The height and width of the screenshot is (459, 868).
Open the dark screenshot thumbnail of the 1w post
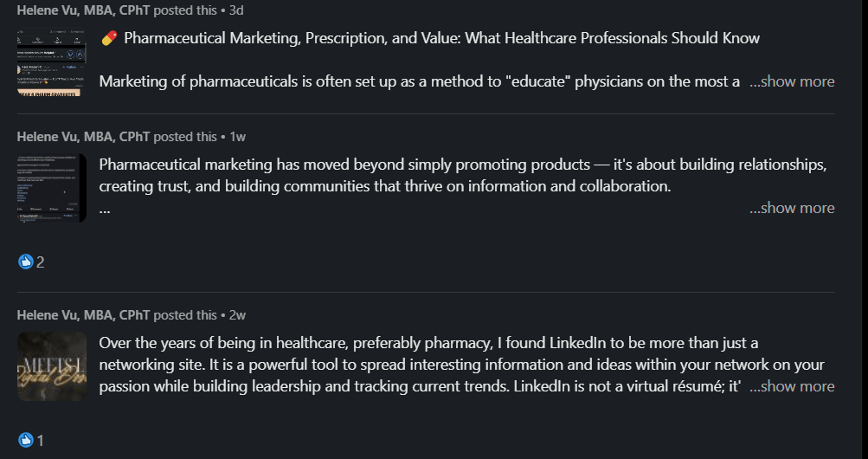tap(51, 188)
